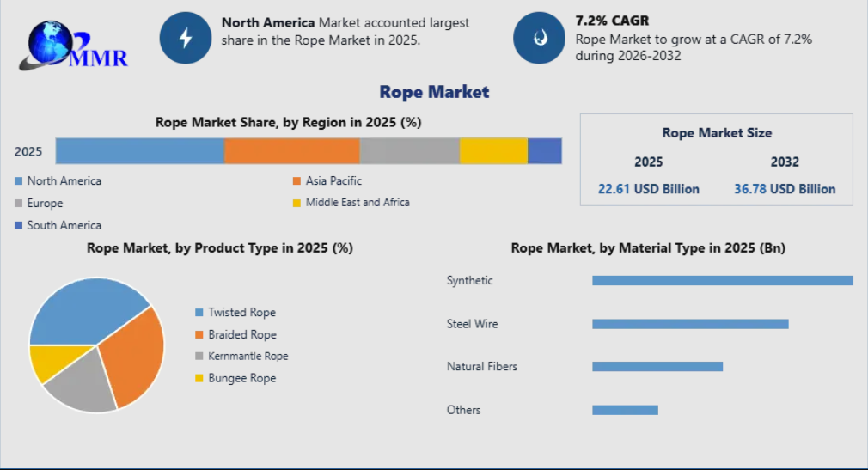Click the Asia Pacific legend color square
868x470 pixels.
(x=297, y=181)
